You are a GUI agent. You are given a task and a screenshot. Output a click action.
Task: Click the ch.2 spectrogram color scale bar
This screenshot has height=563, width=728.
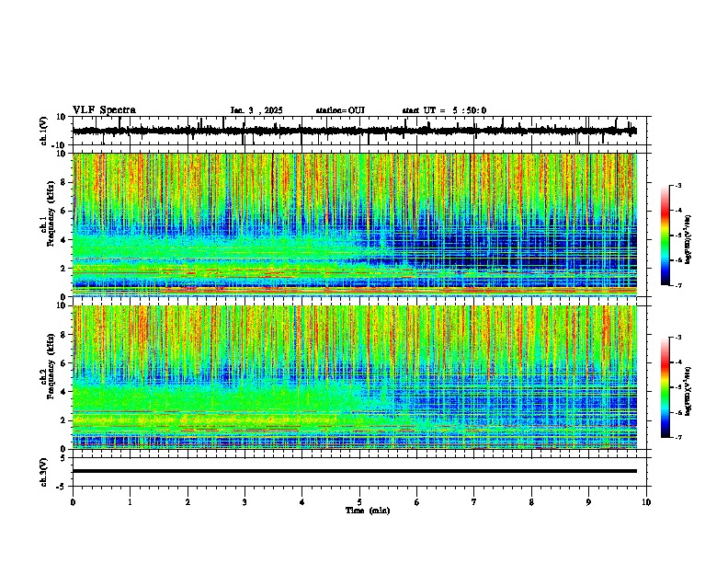[x=665, y=387]
